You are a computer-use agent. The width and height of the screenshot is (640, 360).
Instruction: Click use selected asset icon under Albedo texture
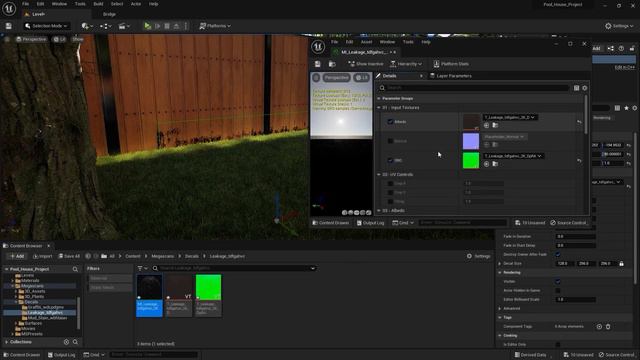[486, 125]
